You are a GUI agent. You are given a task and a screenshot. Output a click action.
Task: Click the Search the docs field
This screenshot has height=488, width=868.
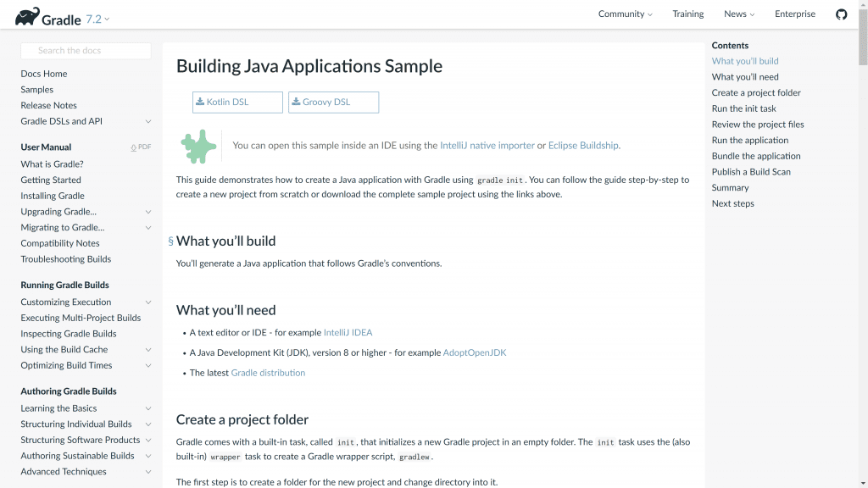(86, 51)
